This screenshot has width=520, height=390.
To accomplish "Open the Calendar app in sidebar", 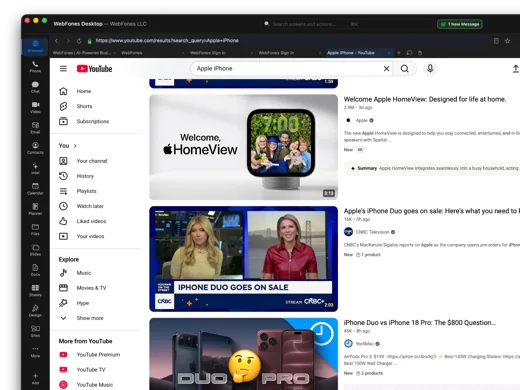I will pos(35,189).
